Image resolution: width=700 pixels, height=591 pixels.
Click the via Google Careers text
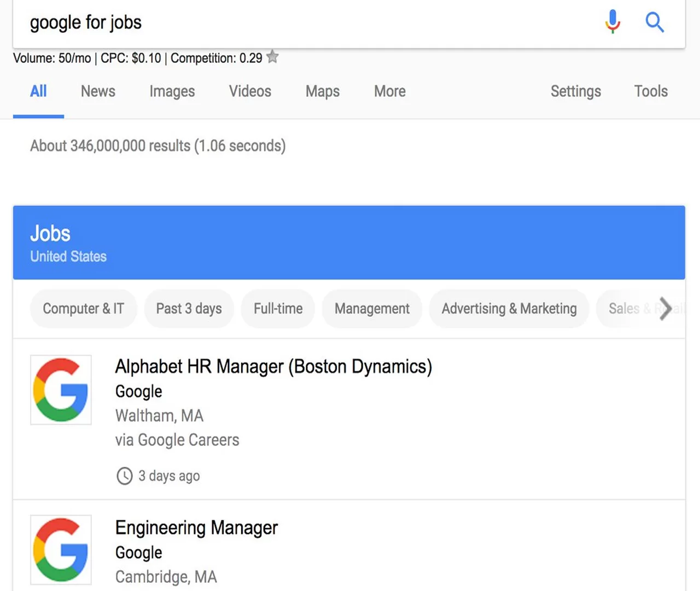(177, 440)
